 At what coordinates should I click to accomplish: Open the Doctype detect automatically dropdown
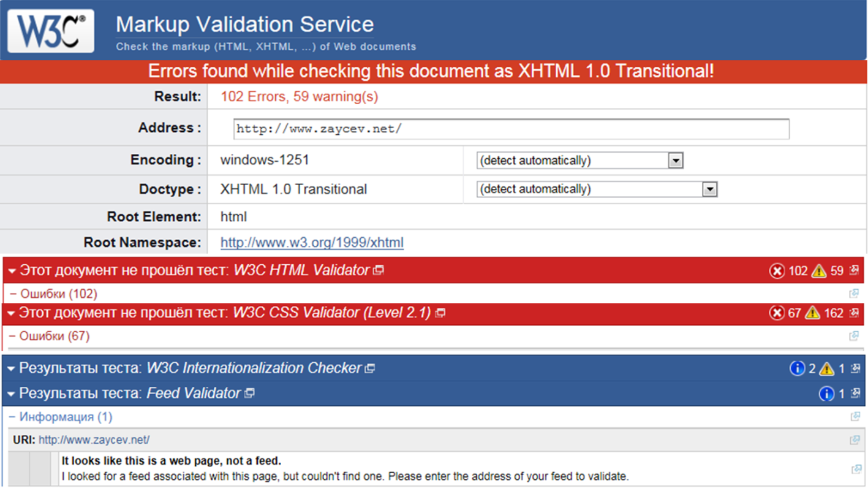coord(597,189)
